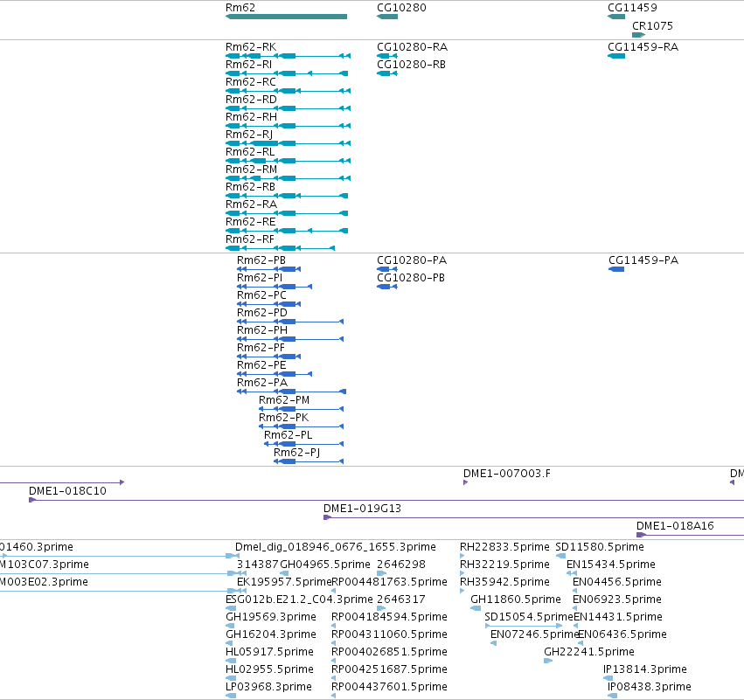Click the CR1075 gene label
744x700 pixels.
click(x=652, y=25)
